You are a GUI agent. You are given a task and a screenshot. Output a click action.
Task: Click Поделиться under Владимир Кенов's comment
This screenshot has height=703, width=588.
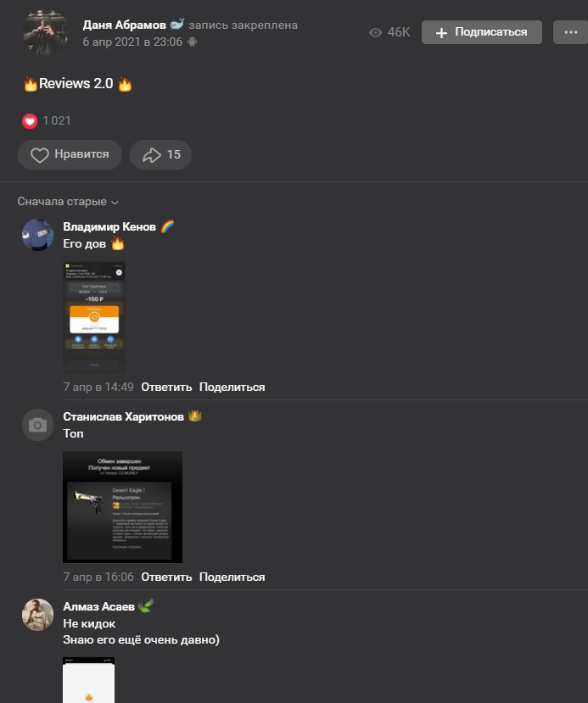232,388
